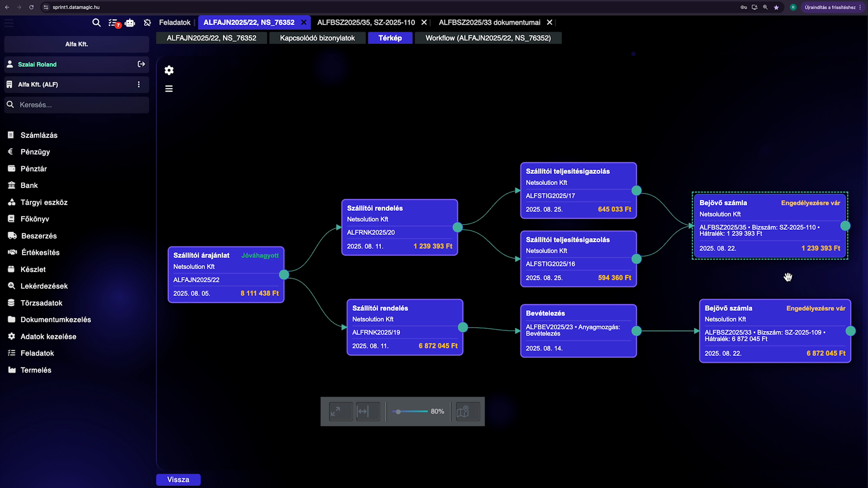The width and height of the screenshot is (868, 488).
Task: Click the minimap icon in zoom toolbar
Action: (x=463, y=412)
